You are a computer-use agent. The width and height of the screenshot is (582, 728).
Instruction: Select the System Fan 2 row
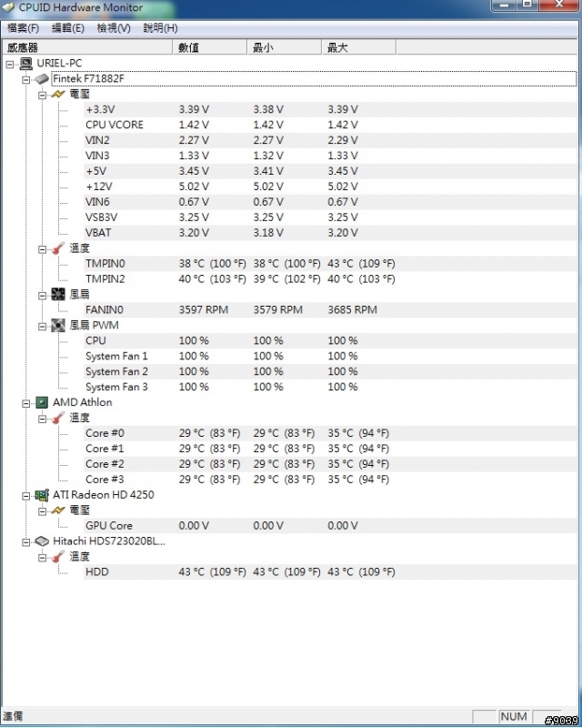tap(330, 371)
